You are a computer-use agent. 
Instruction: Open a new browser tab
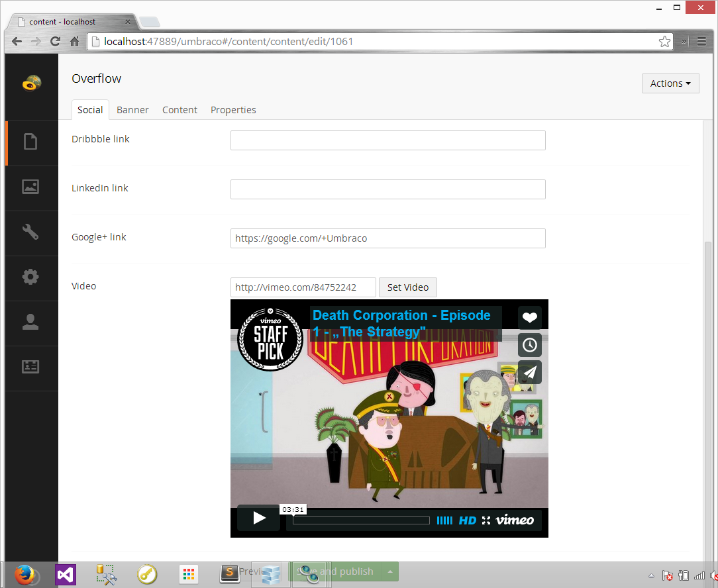(149, 22)
